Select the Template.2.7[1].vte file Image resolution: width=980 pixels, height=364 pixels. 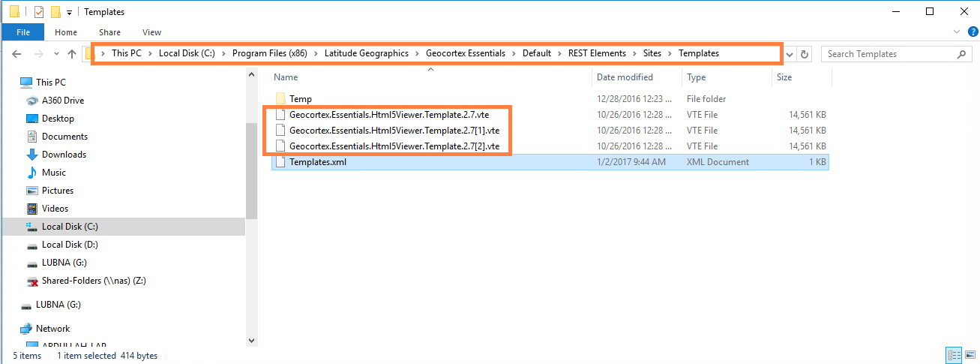tap(394, 131)
